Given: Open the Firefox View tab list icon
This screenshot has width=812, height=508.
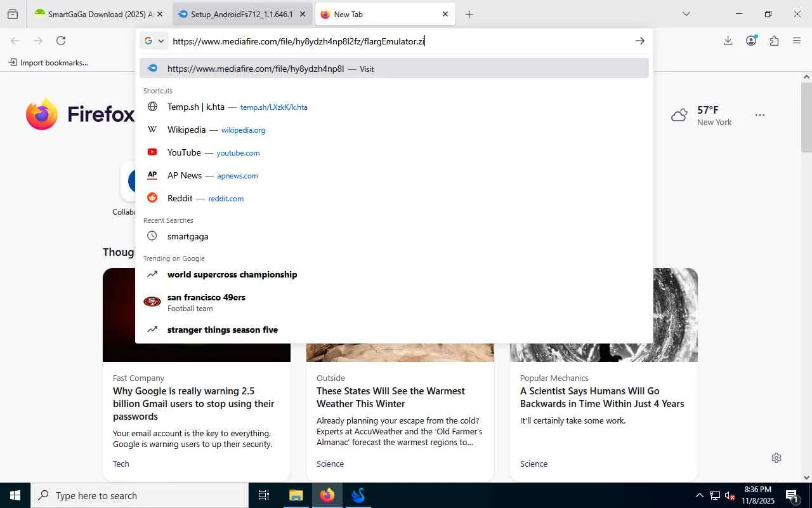Looking at the screenshot, I should tap(13, 14).
